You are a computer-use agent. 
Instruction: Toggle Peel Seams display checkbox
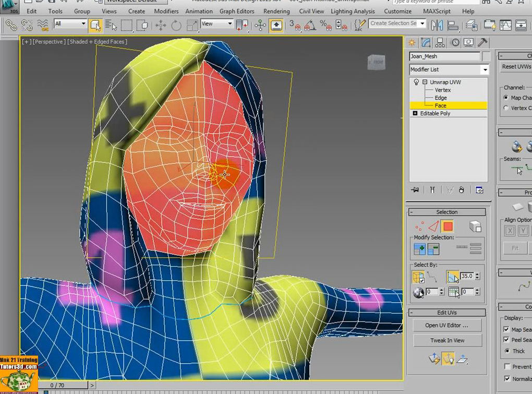coord(506,340)
